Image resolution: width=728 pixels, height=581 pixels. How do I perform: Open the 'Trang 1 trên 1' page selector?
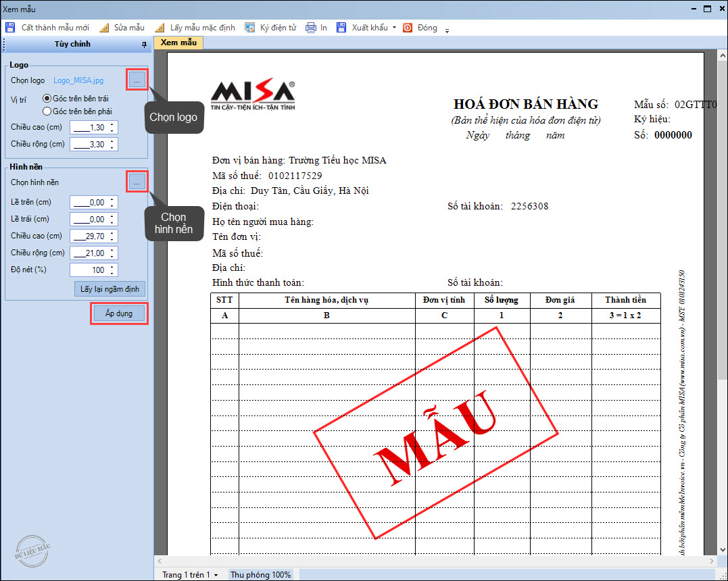(x=190, y=574)
